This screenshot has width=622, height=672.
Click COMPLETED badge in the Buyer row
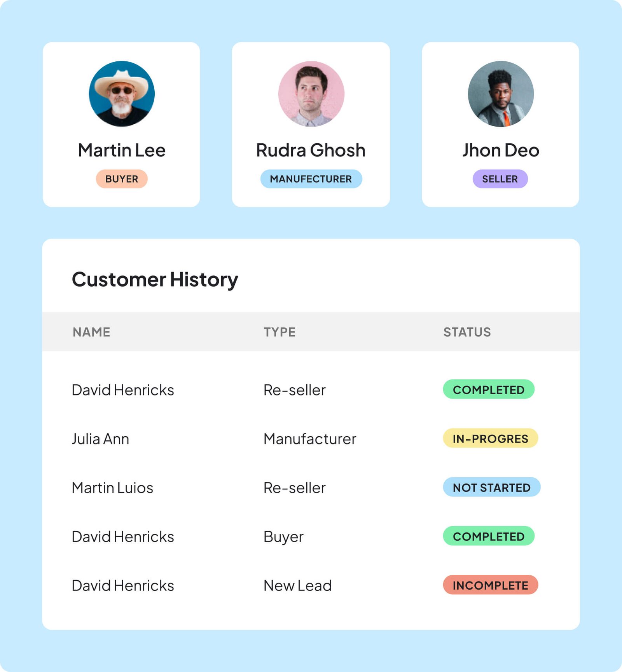click(489, 536)
